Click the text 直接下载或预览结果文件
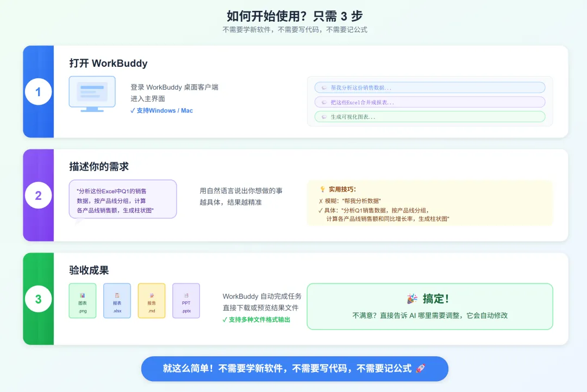 click(x=260, y=308)
